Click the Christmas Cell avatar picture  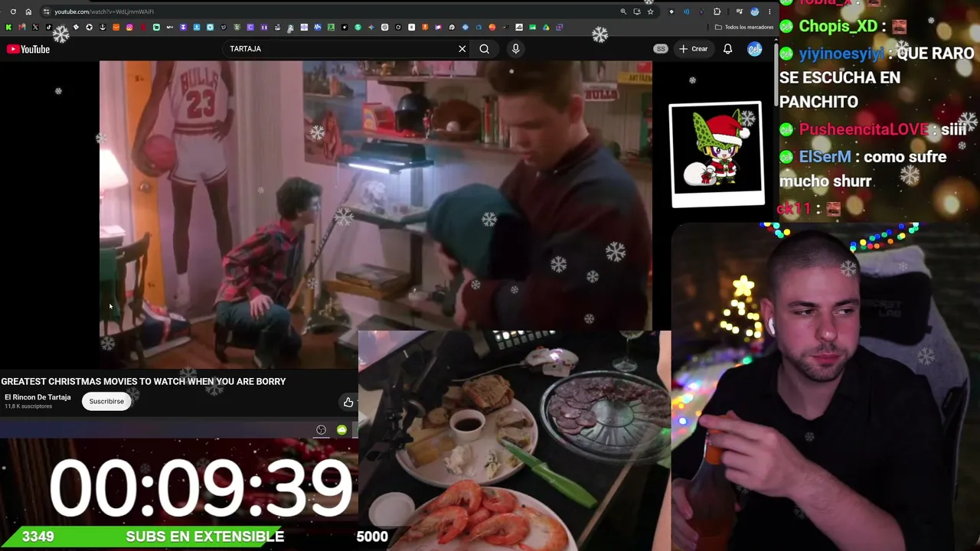pyautogui.click(x=717, y=153)
